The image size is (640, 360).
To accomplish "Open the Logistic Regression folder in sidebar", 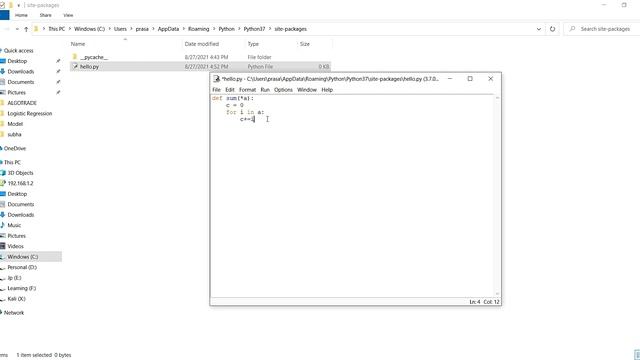I will 29,113.
